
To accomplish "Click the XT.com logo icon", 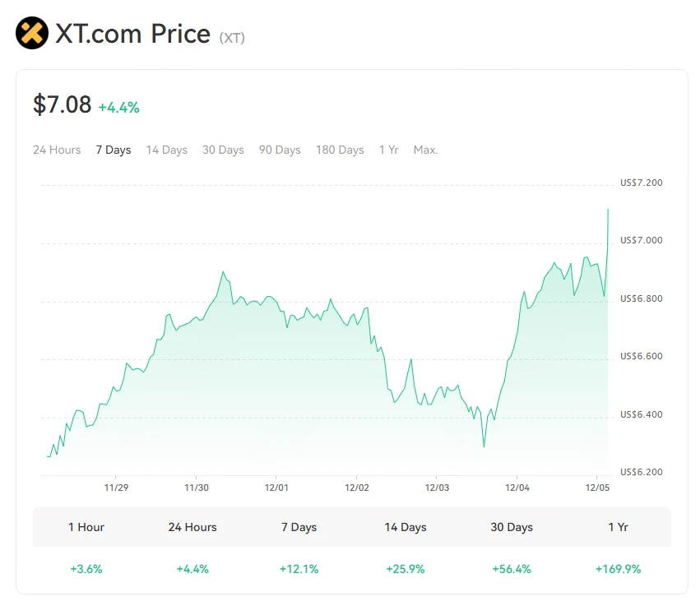I will (32, 34).
